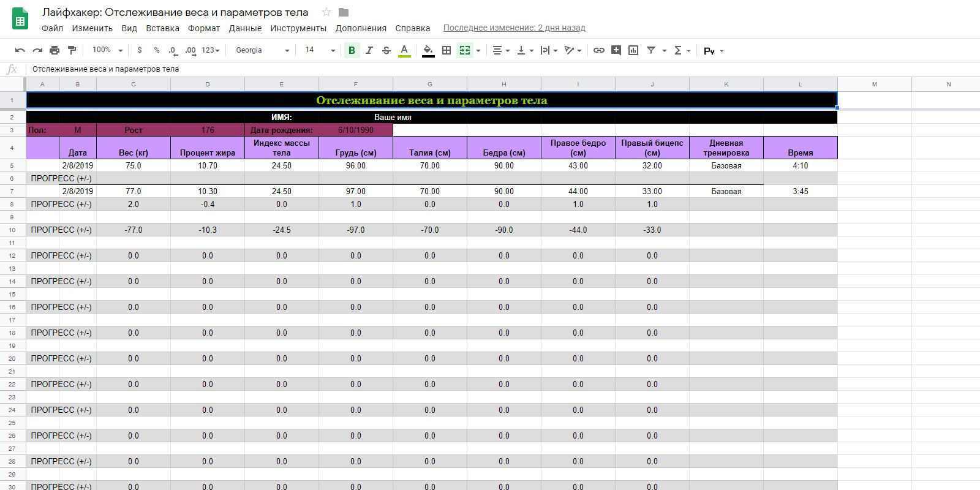Insert a chart from the toolbar
Viewport: 980px width, 490px height.
tap(633, 50)
